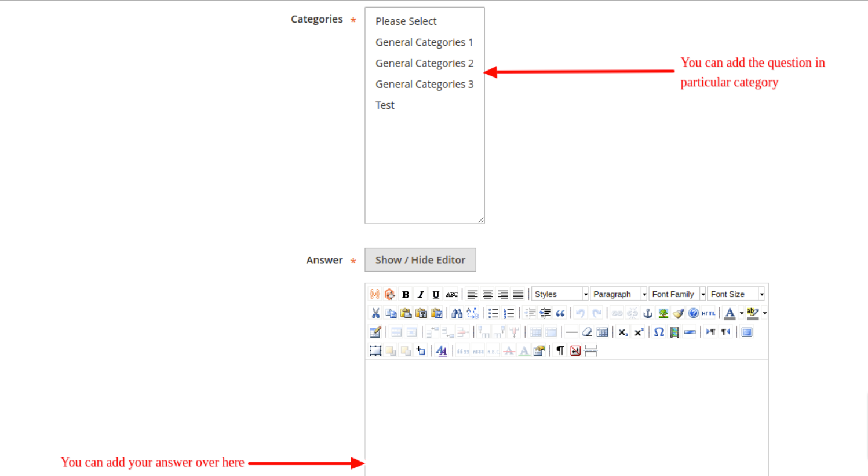The width and height of the screenshot is (868, 476).
Task: Open the insert image tool
Action: coord(663,313)
